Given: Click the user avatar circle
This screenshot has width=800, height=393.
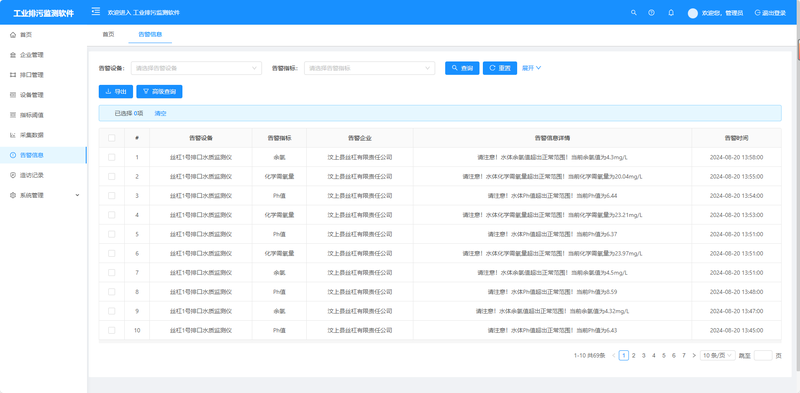Looking at the screenshot, I should (692, 13).
